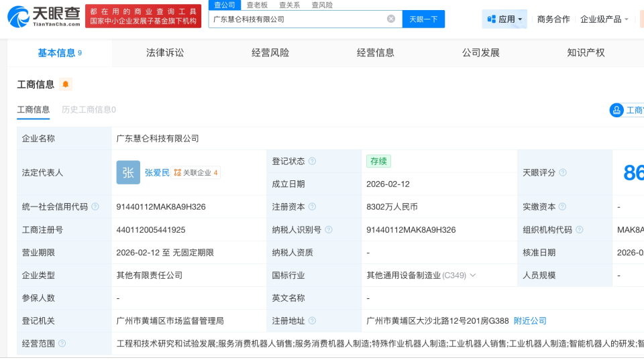Switch to 历史工商信息 sub-tab

pyautogui.click(x=89, y=110)
